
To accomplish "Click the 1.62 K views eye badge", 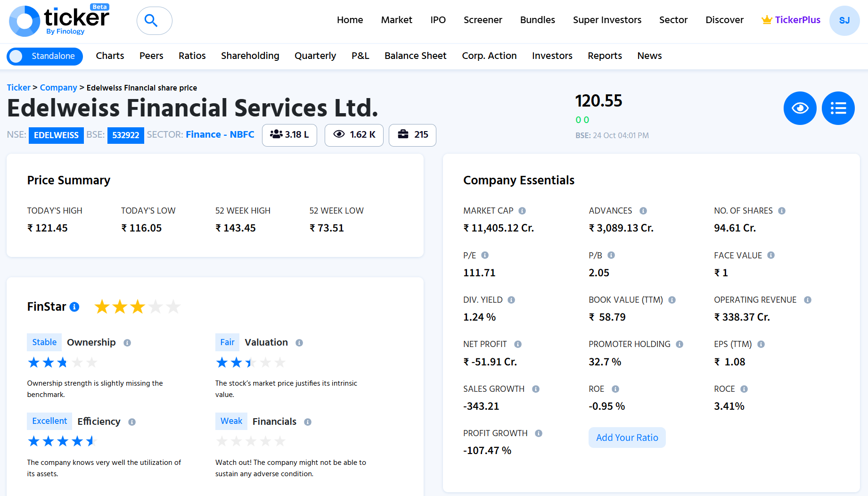I will [x=354, y=135].
